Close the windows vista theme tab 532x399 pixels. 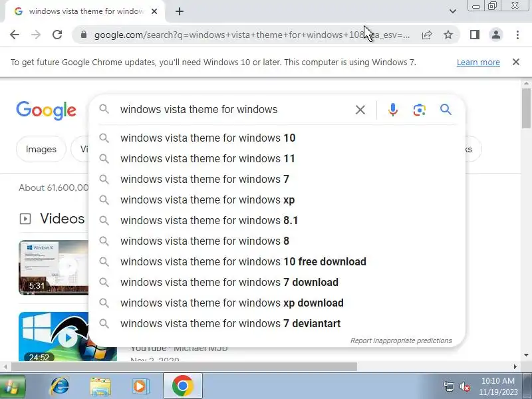pyautogui.click(x=154, y=11)
